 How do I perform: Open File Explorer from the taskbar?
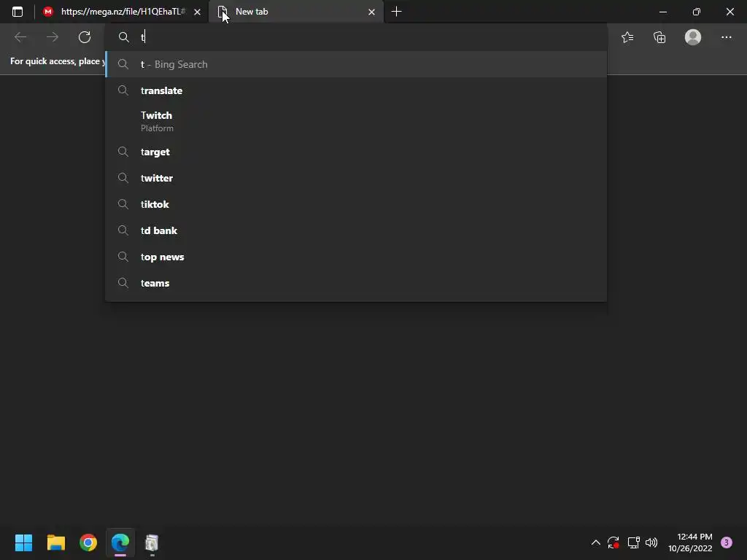55,542
